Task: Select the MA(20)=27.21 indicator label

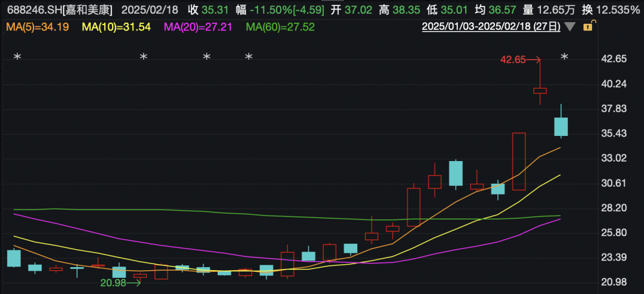Action: pyautogui.click(x=198, y=27)
